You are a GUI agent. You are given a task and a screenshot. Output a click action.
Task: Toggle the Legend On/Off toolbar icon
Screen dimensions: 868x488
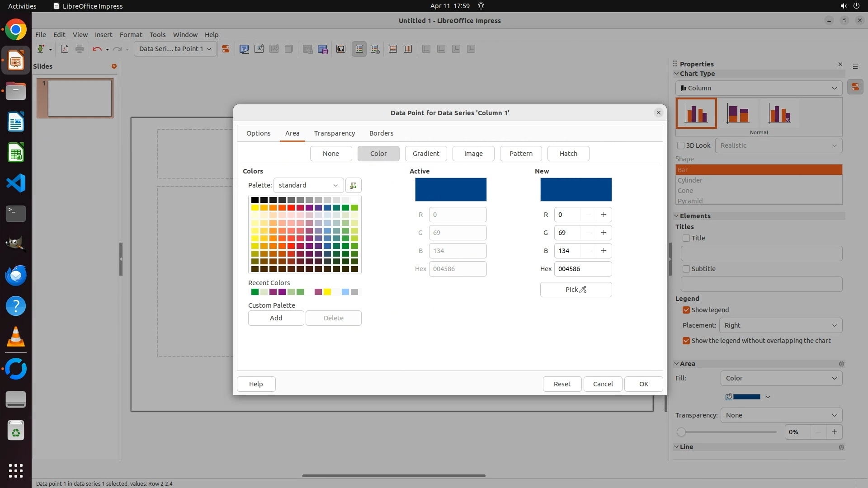[359, 49]
